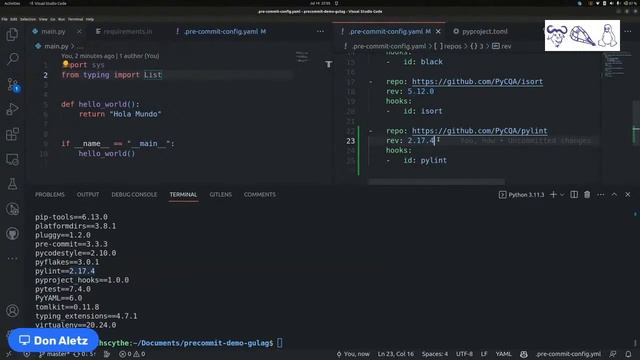The height and width of the screenshot is (360, 640).
Task: Open the COMMENTS panel tab
Action: click(260, 195)
